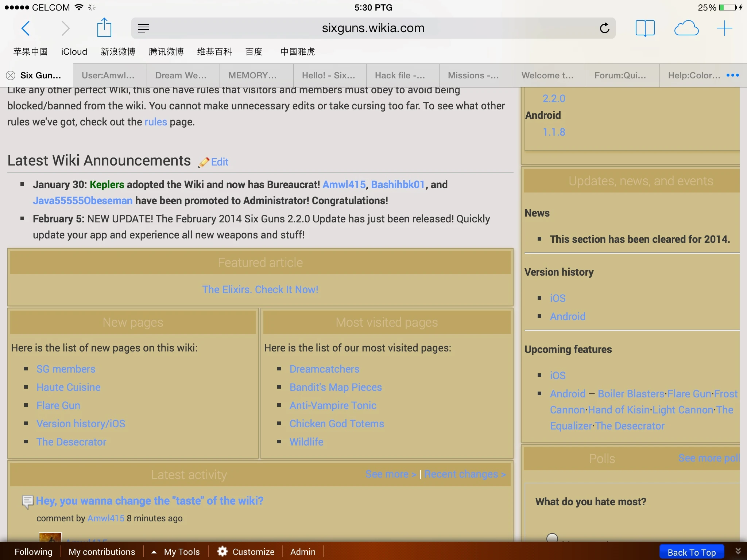The image size is (747, 560).
Task: Add a new tab with plus icon
Action: click(x=724, y=28)
